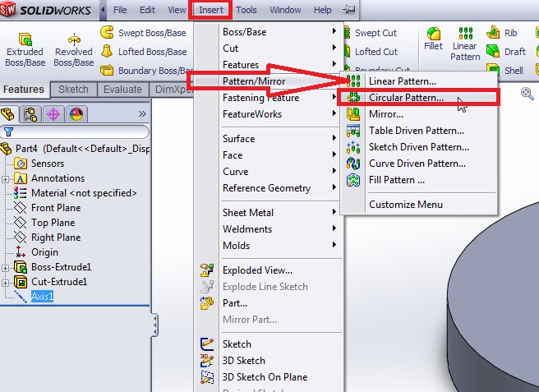Viewport: 539px width, 392px height.
Task: Choose the Lofted Cut tool
Action: [x=371, y=52]
